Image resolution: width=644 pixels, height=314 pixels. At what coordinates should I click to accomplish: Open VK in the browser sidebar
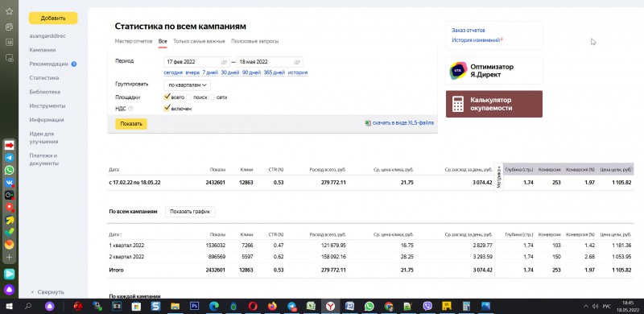(x=9, y=183)
